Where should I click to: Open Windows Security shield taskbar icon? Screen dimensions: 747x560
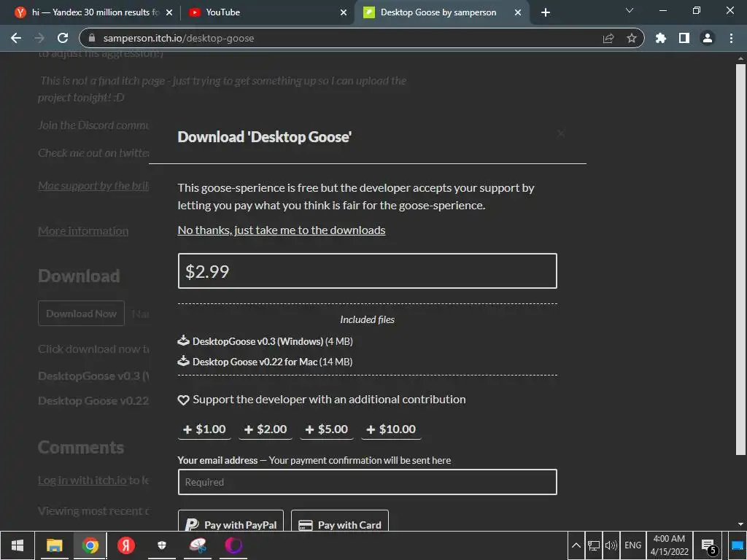click(162, 545)
